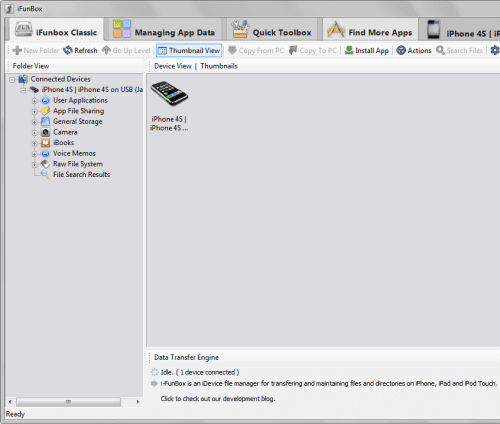500x424 pixels.
Task: Select File Search Results tree label
Action: 82,174
